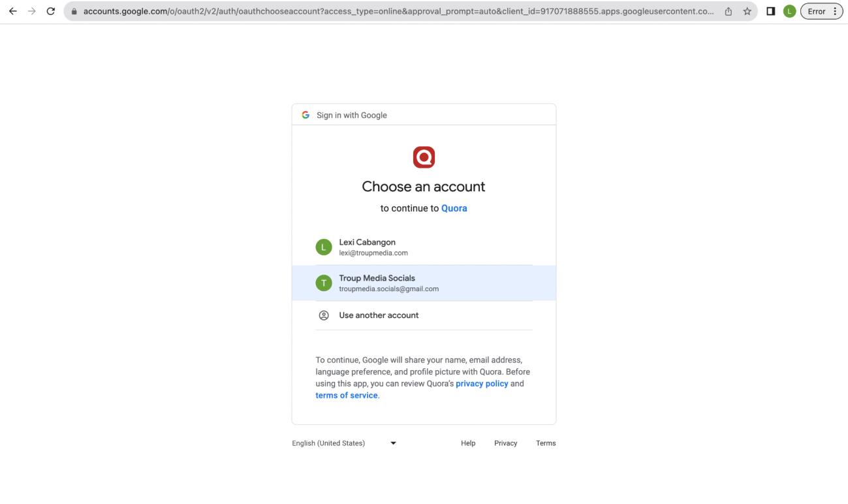Viewport: 848px width, 504px height.
Task: Open the browser side panel icon
Action: click(x=771, y=12)
